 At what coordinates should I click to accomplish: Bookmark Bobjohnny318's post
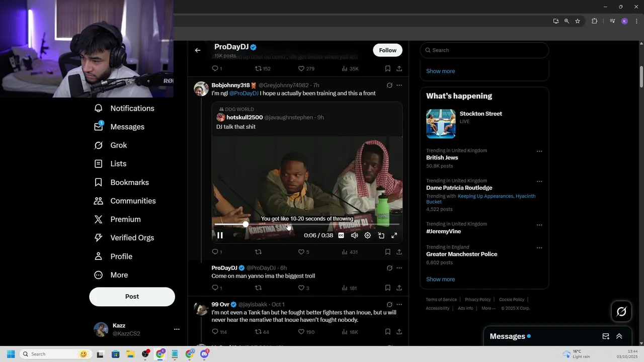[x=387, y=252]
